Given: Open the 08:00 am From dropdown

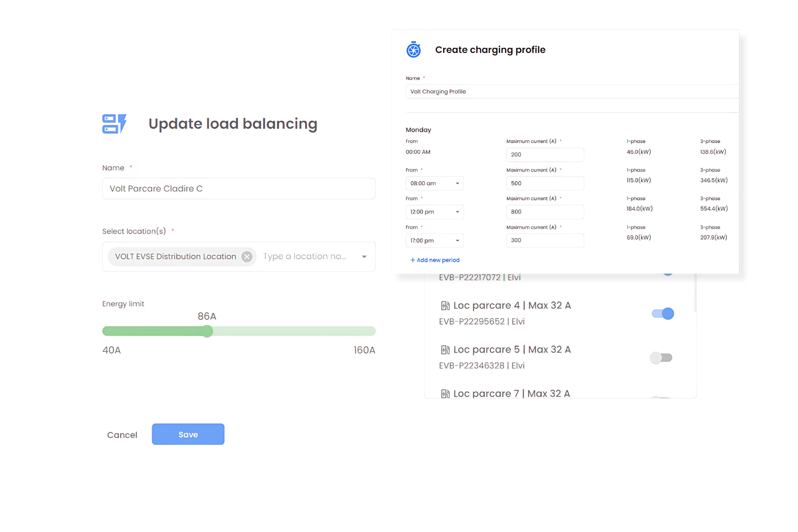Looking at the screenshot, I should coord(434,183).
